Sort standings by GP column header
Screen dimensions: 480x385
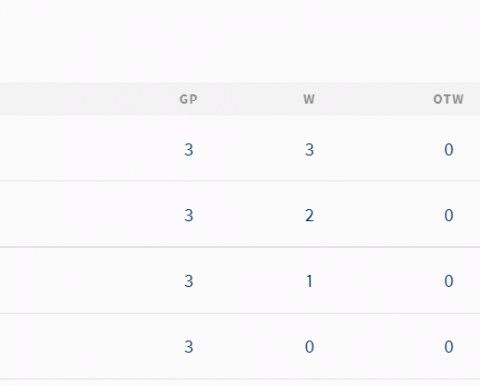[x=189, y=99]
